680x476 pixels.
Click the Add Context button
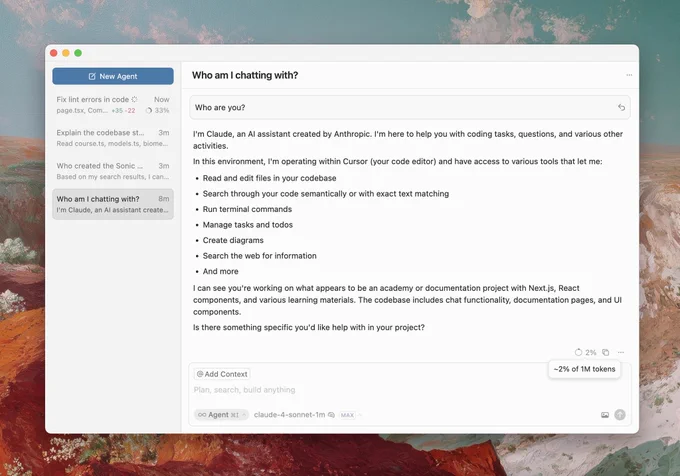pyautogui.click(x=222, y=374)
